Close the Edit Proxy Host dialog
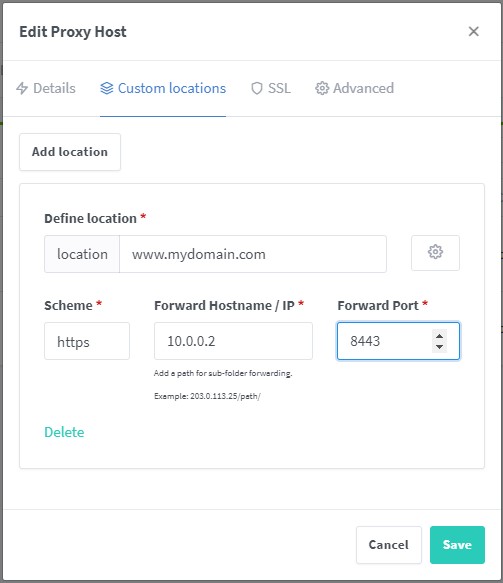 click(x=473, y=32)
